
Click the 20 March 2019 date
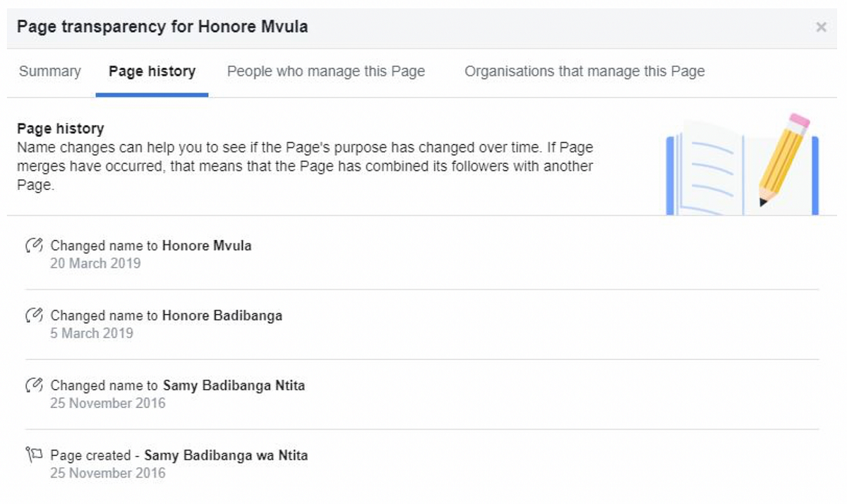point(95,263)
